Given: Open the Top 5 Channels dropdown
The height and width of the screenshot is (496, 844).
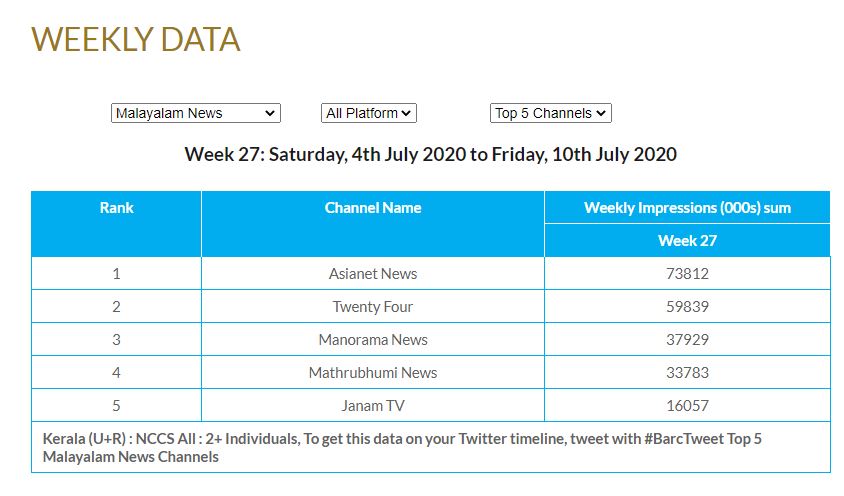Looking at the screenshot, I should (x=551, y=113).
